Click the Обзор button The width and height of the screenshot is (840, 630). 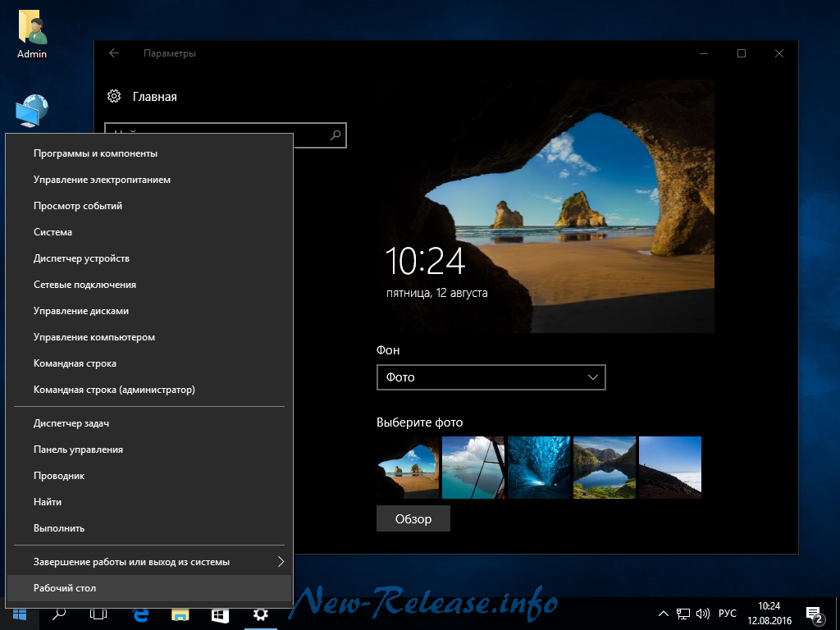pos(413,518)
